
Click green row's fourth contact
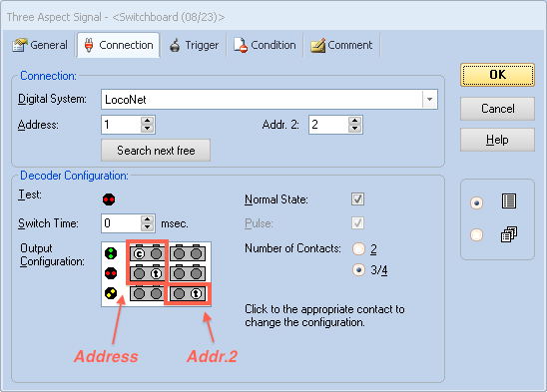(196, 254)
